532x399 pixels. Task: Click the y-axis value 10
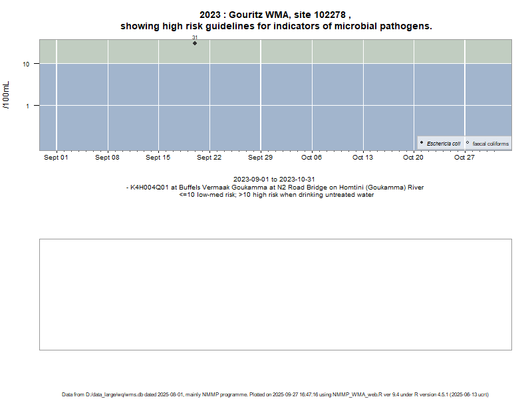click(x=26, y=65)
